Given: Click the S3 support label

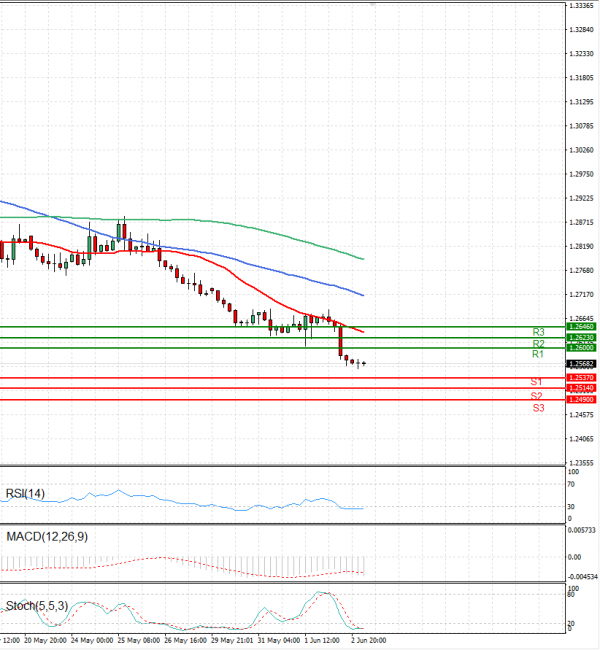Looking at the screenshot, I should click(x=538, y=408).
